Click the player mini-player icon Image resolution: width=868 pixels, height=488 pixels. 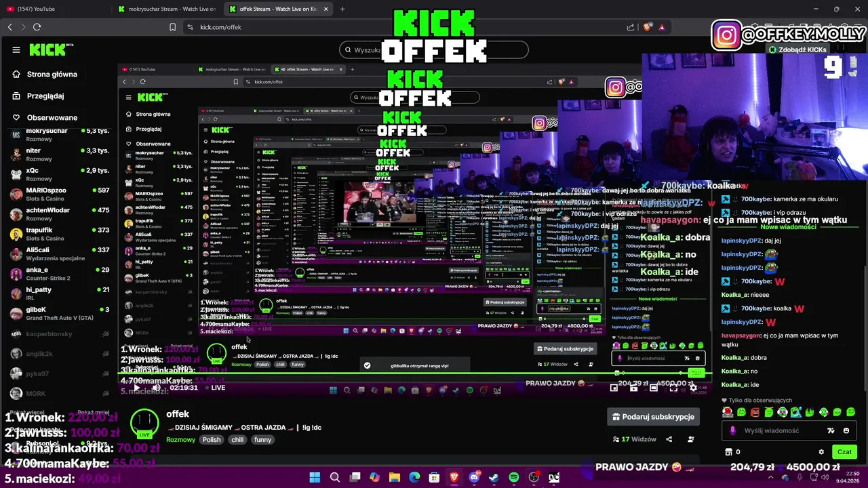pos(614,388)
